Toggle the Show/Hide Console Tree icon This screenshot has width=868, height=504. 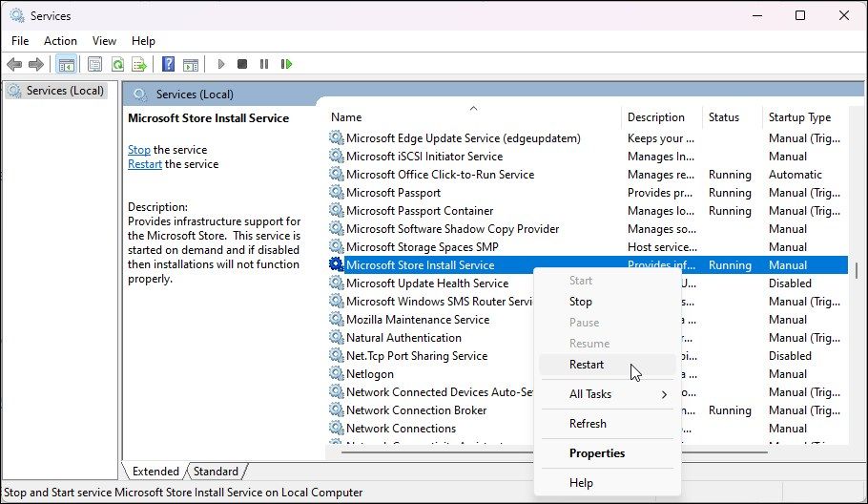[x=67, y=64]
